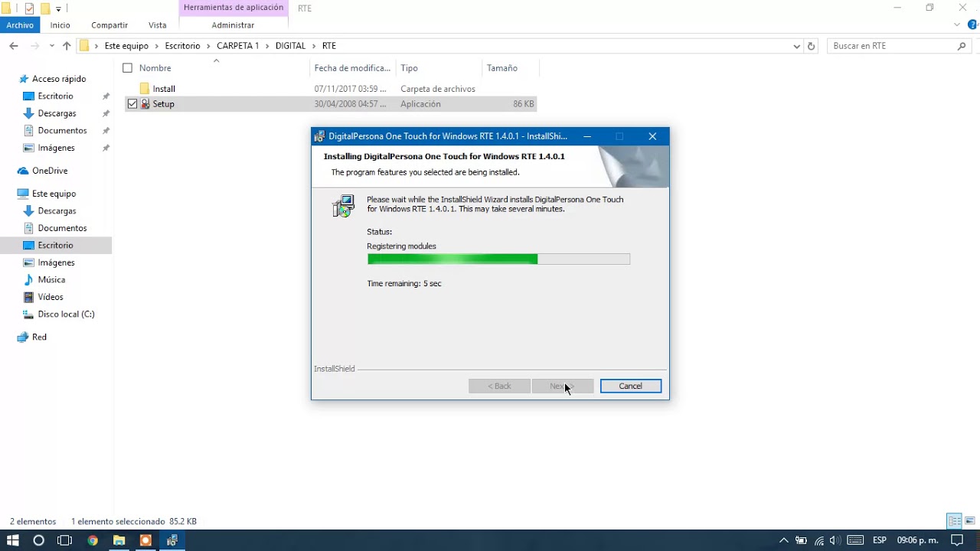Click the disabled Back button in wizard
Screen dimensions: 980x551
(499, 386)
